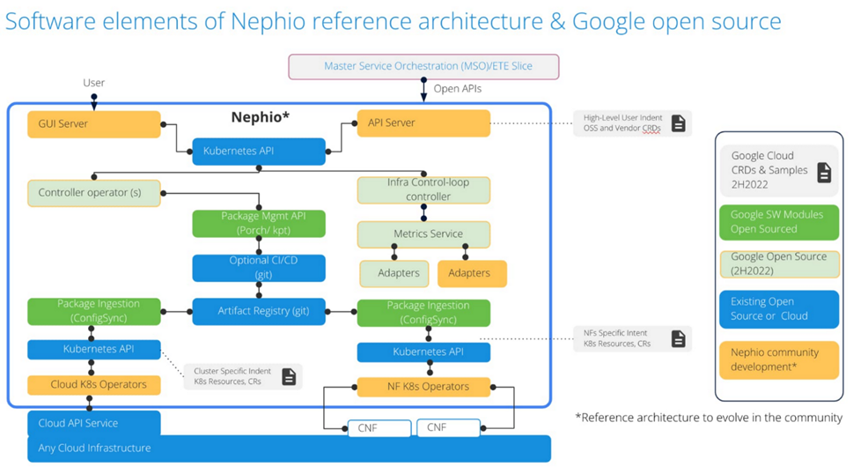Select the light green Adapters box
This screenshot has height=467, width=868.
click(x=394, y=273)
